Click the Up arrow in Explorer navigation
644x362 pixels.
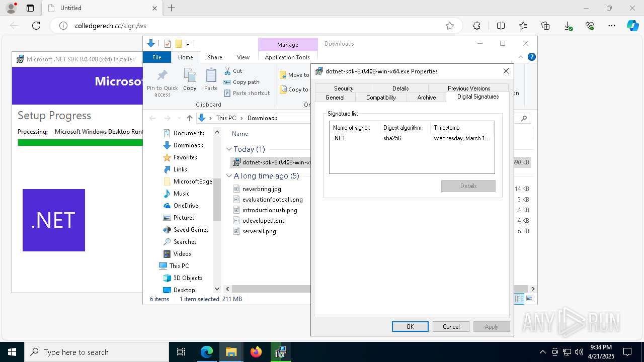point(189,118)
